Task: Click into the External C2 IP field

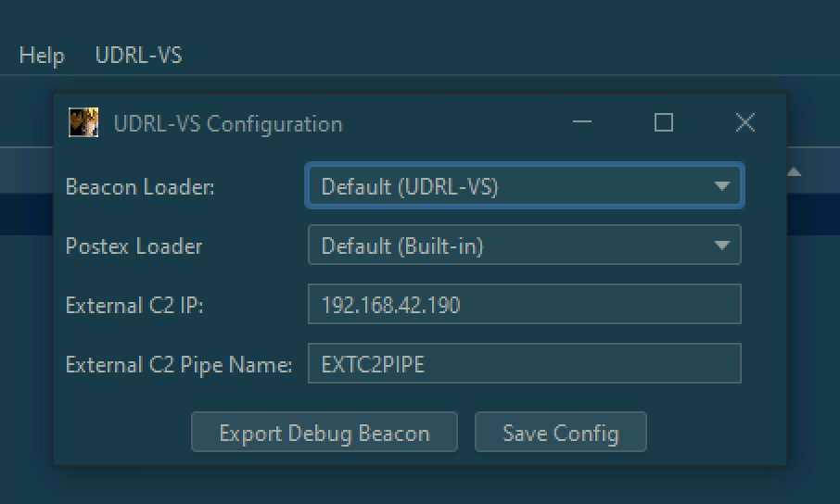Action: [524, 305]
